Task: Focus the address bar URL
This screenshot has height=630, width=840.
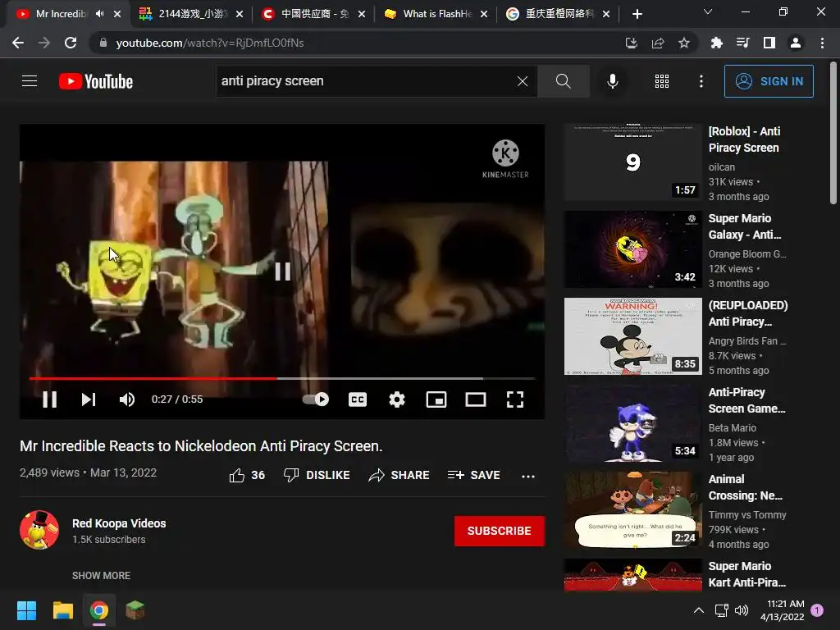Action: tap(209, 43)
